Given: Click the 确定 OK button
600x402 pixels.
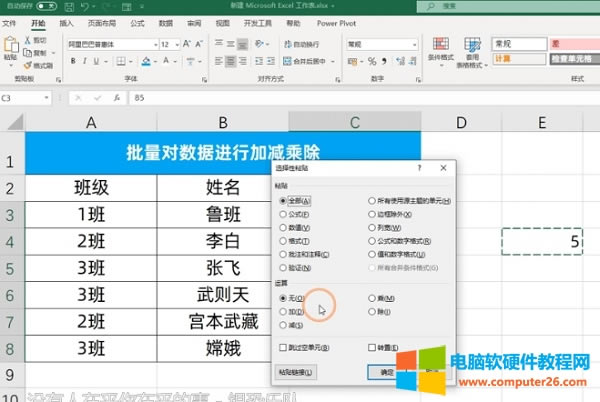Looking at the screenshot, I should click(x=388, y=372).
